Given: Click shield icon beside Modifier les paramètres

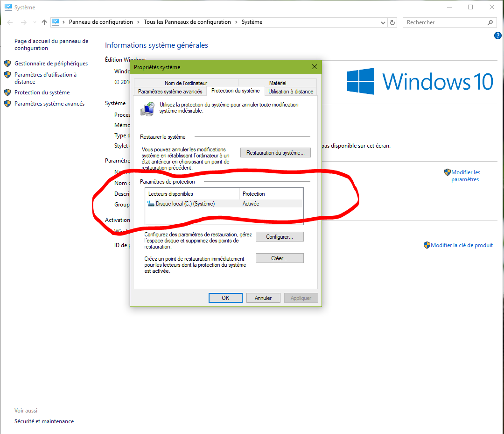Looking at the screenshot, I should pos(447,172).
